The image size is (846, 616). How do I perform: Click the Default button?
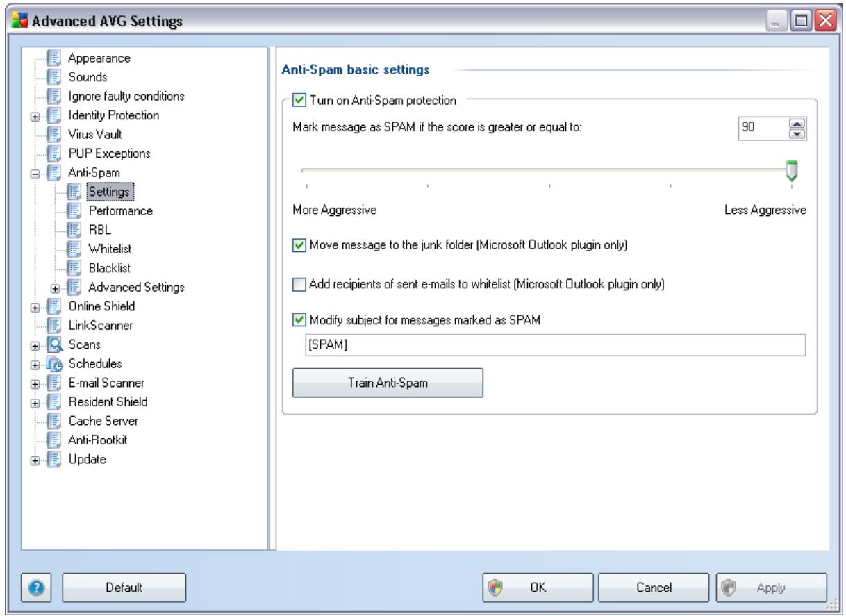point(124,587)
